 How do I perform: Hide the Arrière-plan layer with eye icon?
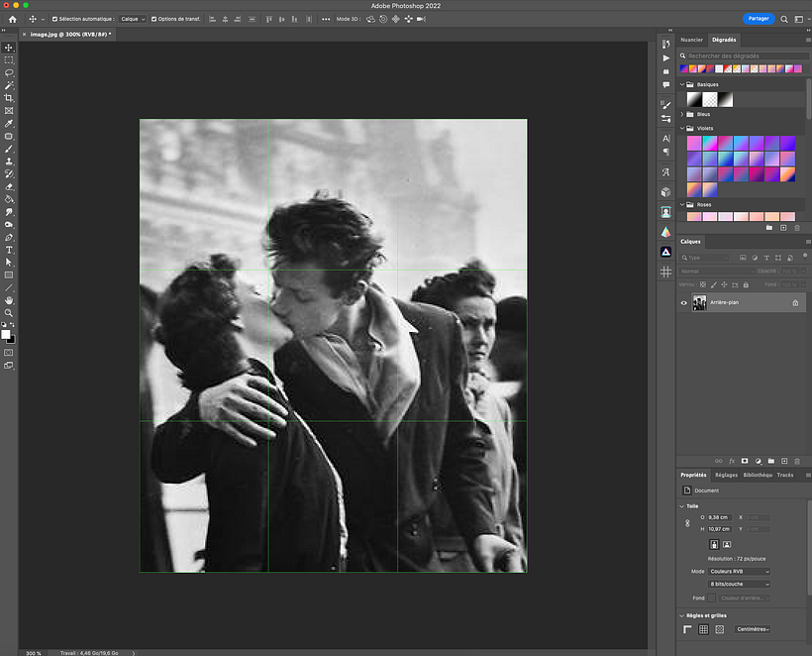(x=684, y=302)
